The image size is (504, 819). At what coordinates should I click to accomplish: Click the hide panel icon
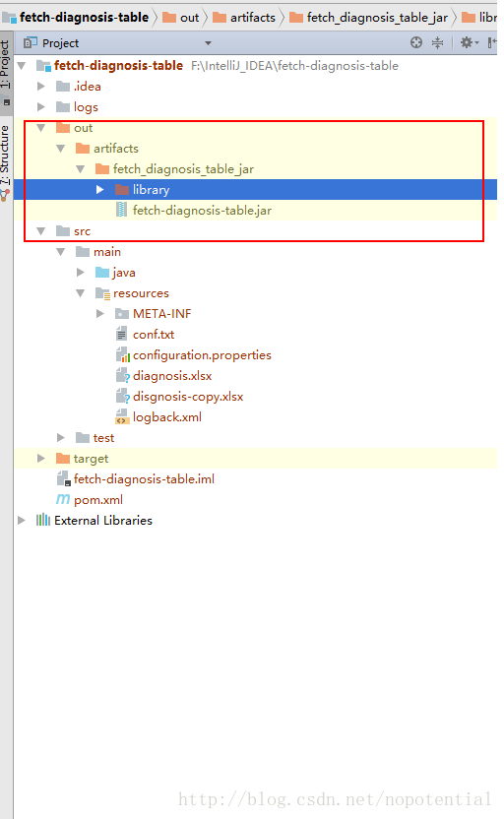pyautogui.click(x=491, y=43)
